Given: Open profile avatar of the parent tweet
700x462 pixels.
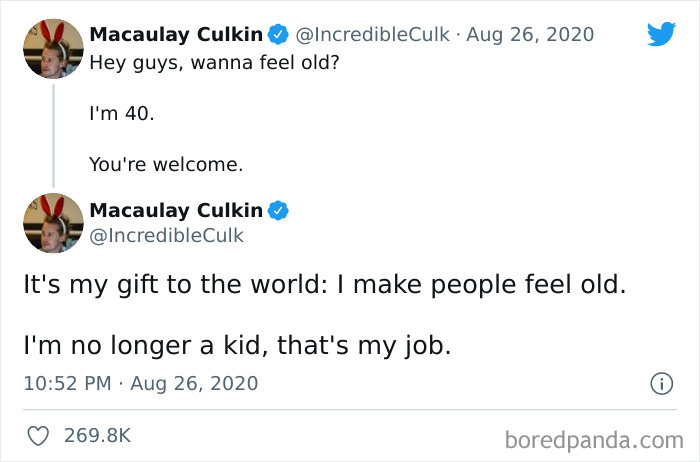Looking at the screenshot, I should coord(53,48).
